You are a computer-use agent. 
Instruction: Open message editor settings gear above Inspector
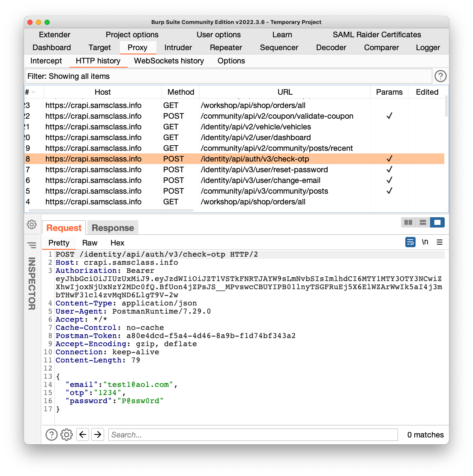pos(32,225)
